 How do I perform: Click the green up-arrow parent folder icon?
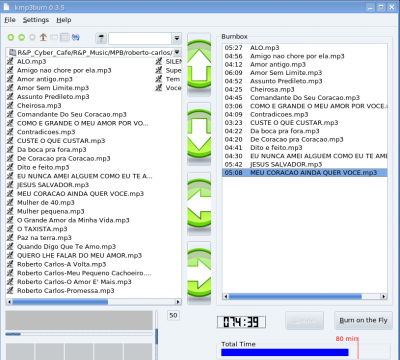click(11, 37)
